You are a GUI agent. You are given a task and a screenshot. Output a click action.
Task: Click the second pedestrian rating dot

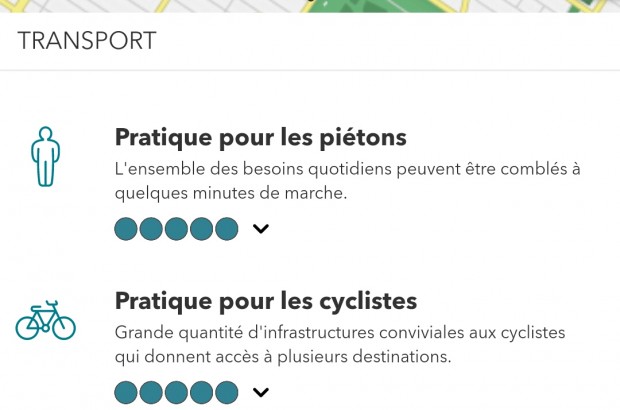pos(151,229)
